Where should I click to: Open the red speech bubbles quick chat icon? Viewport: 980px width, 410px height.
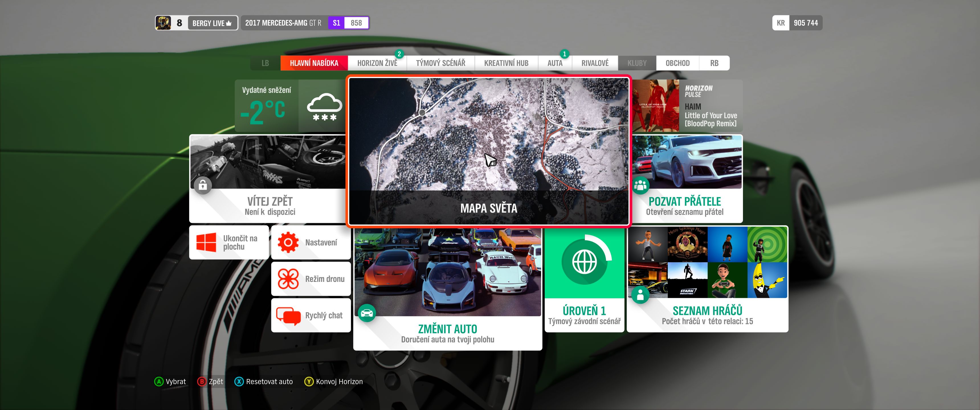(288, 316)
